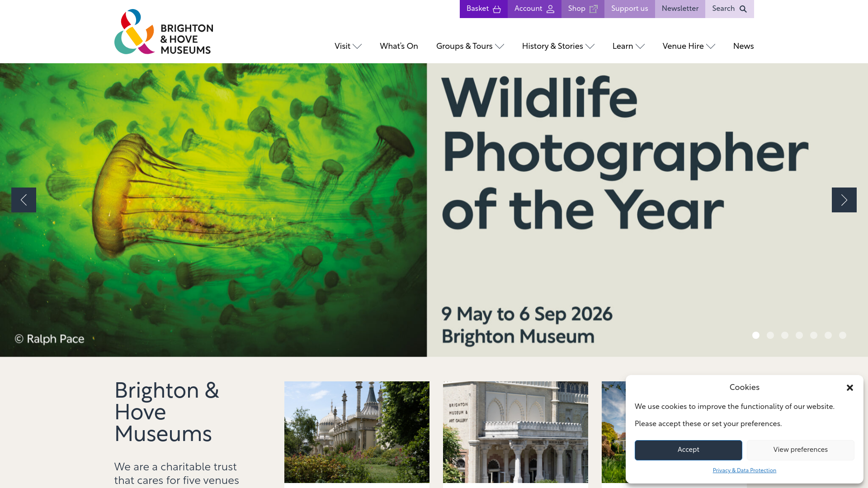This screenshot has width=868, height=488.
Task: Select the third carousel dot
Action: coord(785,335)
